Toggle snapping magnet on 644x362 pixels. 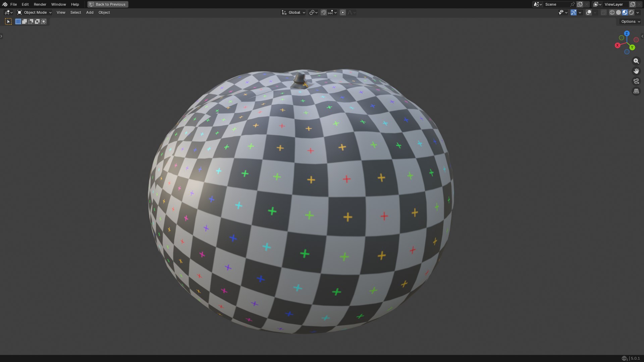324,12
